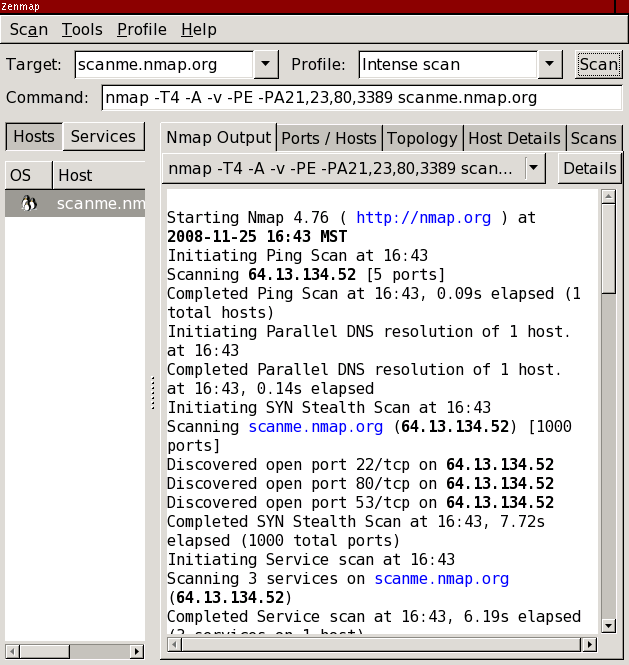This screenshot has height=665, width=629.
Task: Start the scan with Scan button
Action: tap(598, 64)
